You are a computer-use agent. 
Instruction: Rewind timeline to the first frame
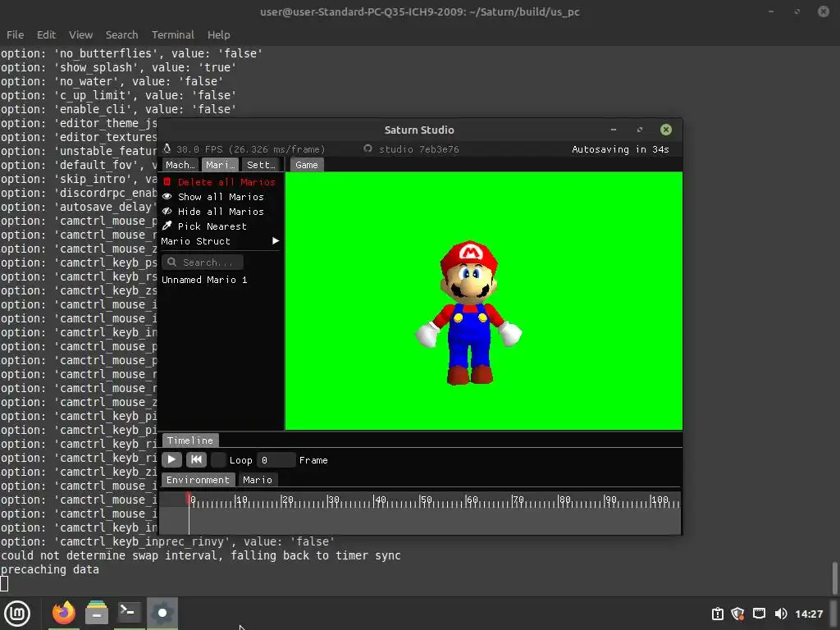click(196, 459)
